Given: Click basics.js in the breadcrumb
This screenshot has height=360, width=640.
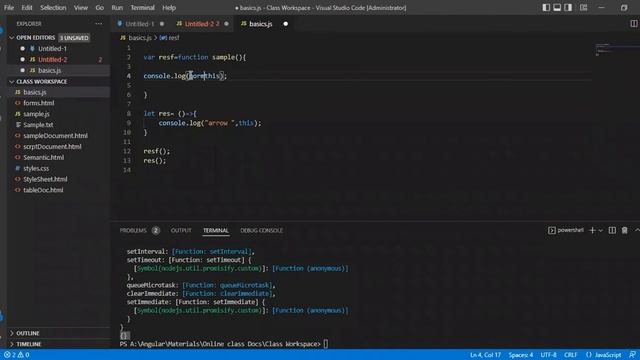Looking at the screenshot, I should [x=140, y=38].
